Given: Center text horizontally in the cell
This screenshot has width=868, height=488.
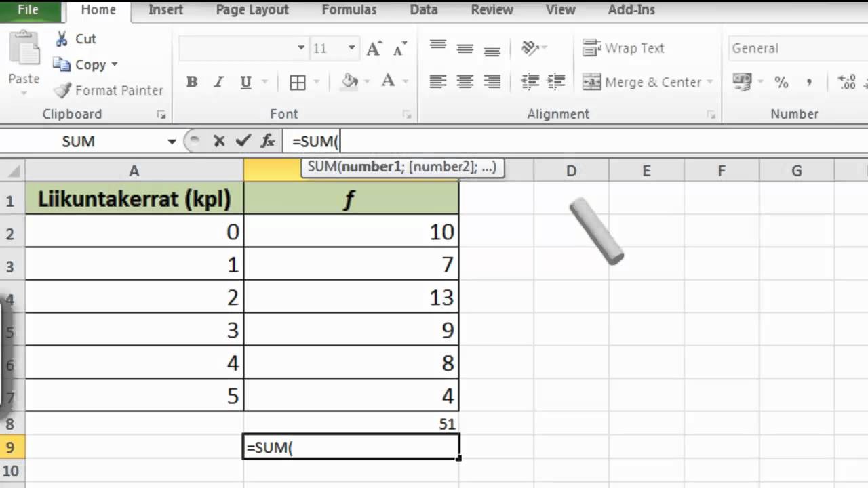Looking at the screenshot, I should tap(465, 82).
